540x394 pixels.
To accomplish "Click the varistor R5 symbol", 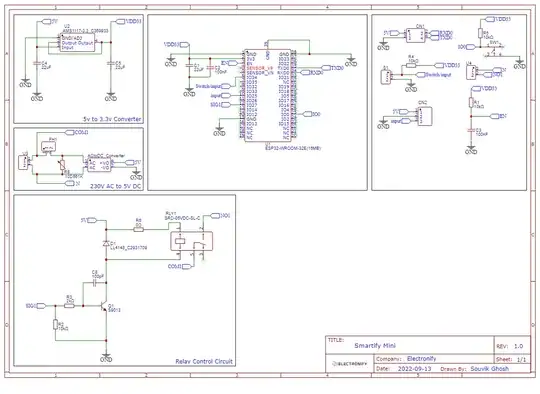I will tap(62, 165).
